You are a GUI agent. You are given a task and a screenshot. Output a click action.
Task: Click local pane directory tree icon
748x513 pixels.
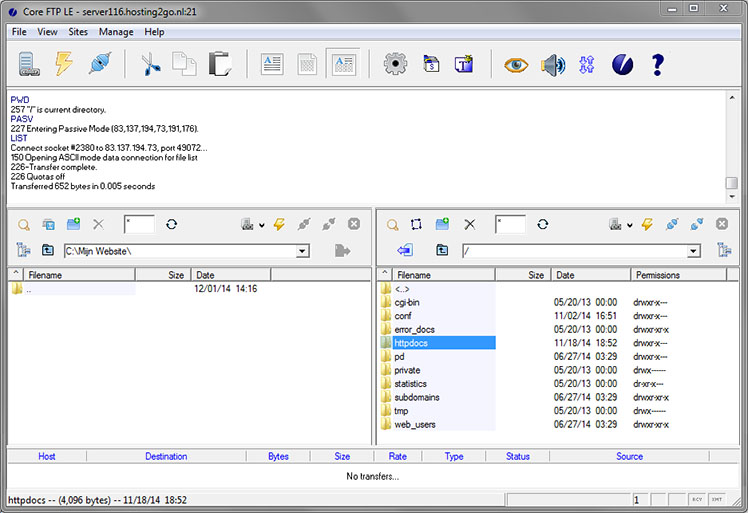click(x=23, y=250)
